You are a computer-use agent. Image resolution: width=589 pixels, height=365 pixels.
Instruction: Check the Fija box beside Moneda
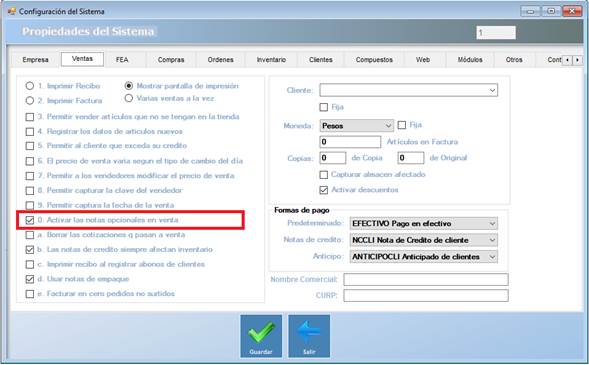coord(402,125)
